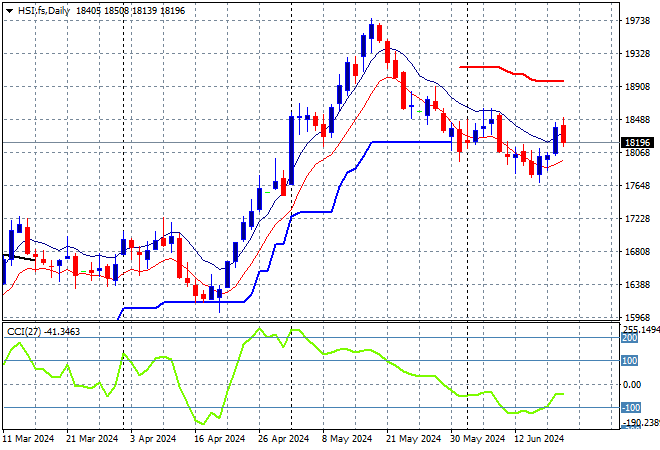Click the 11 Mar 2024 date label

(x=29, y=439)
